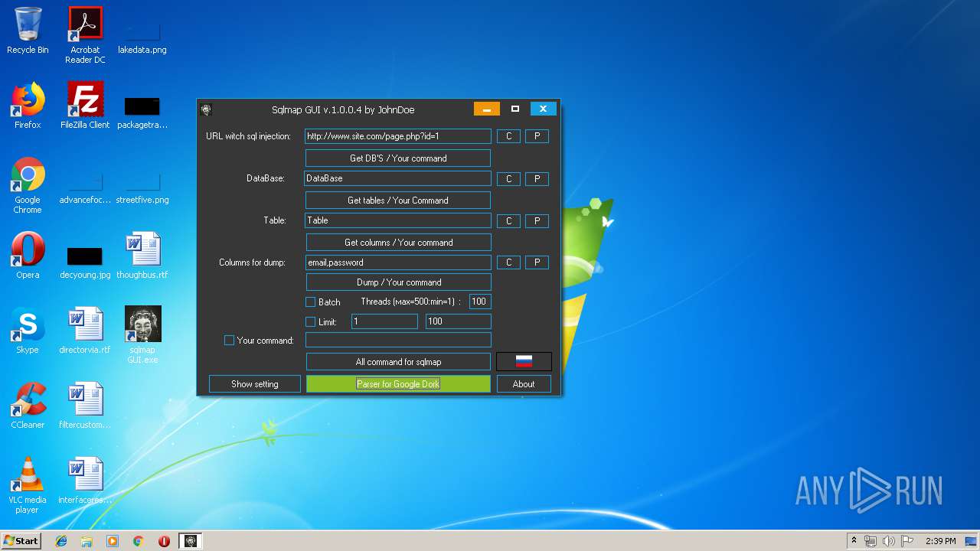Image resolution: width=980 pixels, height=551 pixels.
Task: Open Opera desktop shortcut
Action: 28,256
